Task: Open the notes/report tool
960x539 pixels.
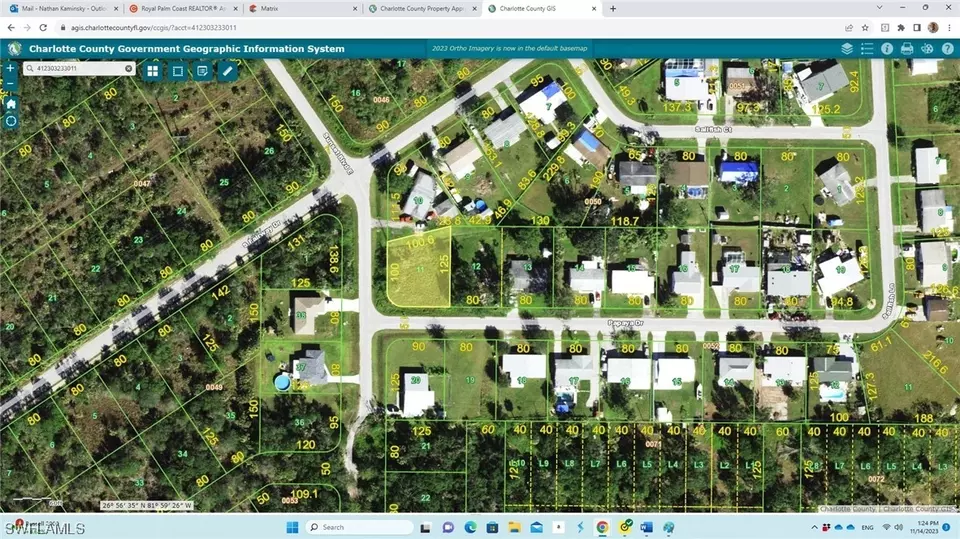Action: click(203, 71)
